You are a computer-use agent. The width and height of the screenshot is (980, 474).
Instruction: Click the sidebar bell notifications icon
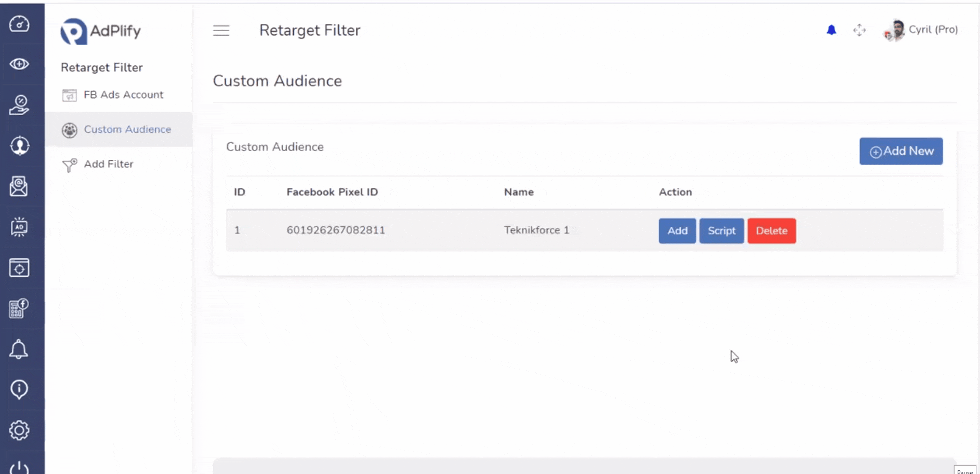pyautogui.click(x=19, y=349)
